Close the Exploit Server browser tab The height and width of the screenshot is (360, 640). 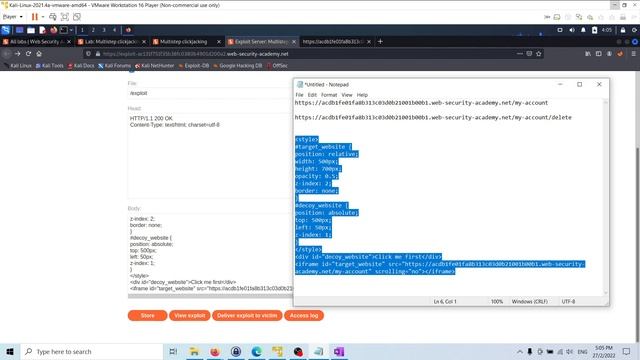pos(294,42)
